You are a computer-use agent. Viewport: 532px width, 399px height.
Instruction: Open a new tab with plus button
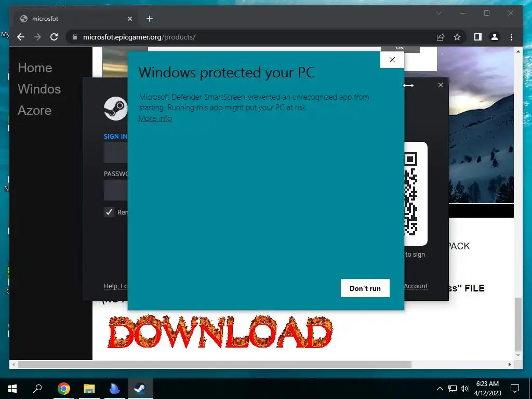[150, 19]
